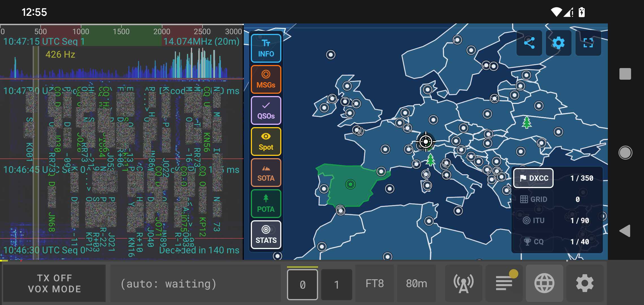Open the QSOs log panel
The height and width of the screenshot is (305, 644).
(266, 110)
